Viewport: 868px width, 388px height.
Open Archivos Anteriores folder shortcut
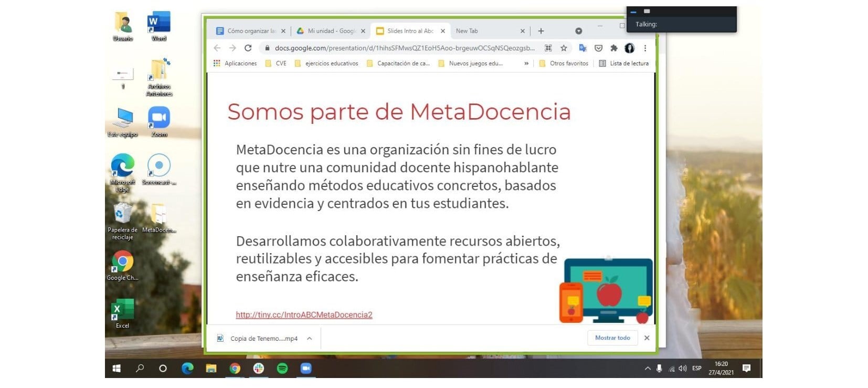pos(159,77)
